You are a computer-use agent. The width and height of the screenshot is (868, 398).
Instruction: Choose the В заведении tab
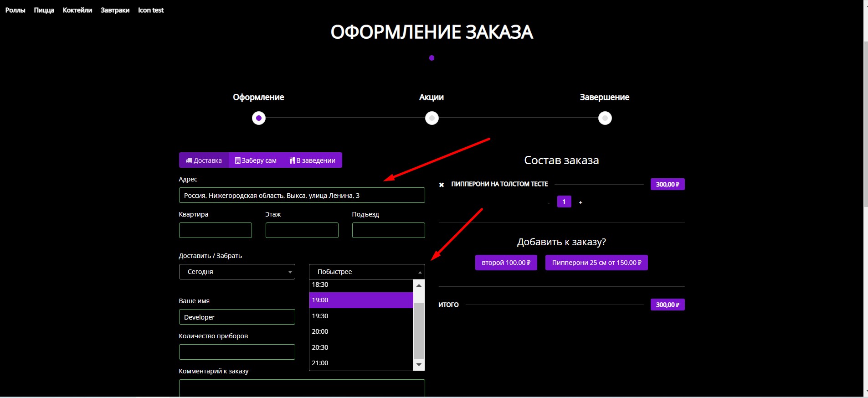(x=313, y=160)
